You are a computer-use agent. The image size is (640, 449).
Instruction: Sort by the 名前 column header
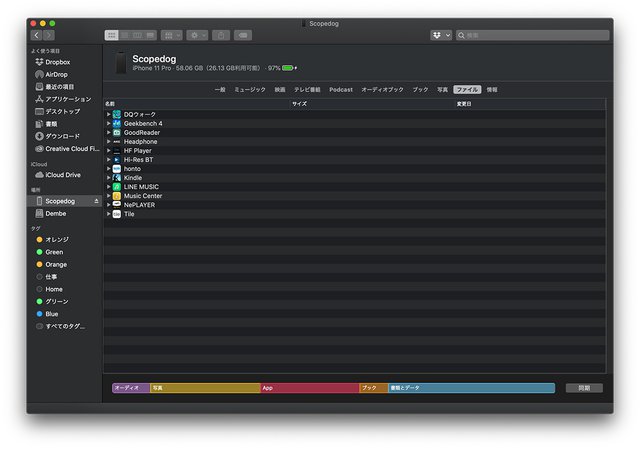[197, 104]
